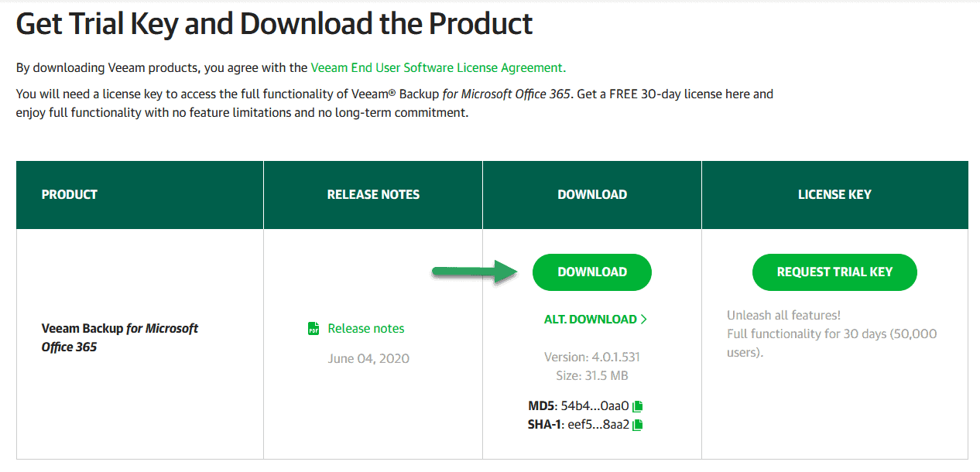Expand the chevron next to ALT. DOWNLOAD
980x472 pixels.
(644, 320)
